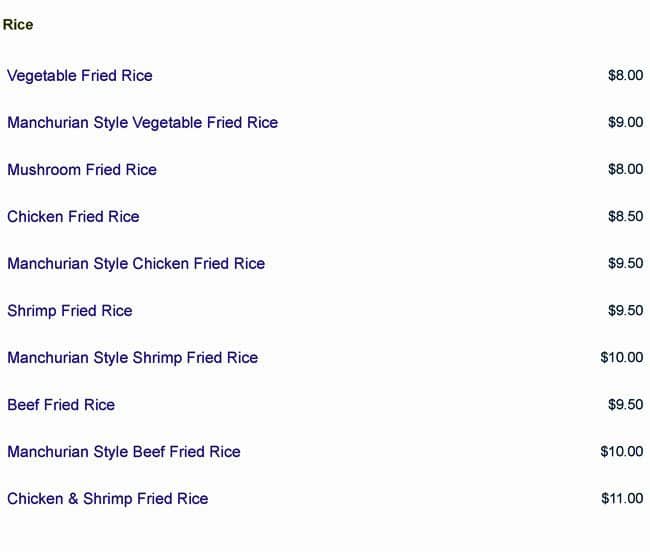
Task: Choose Beef Fried Rice
Action: [61, 404]
